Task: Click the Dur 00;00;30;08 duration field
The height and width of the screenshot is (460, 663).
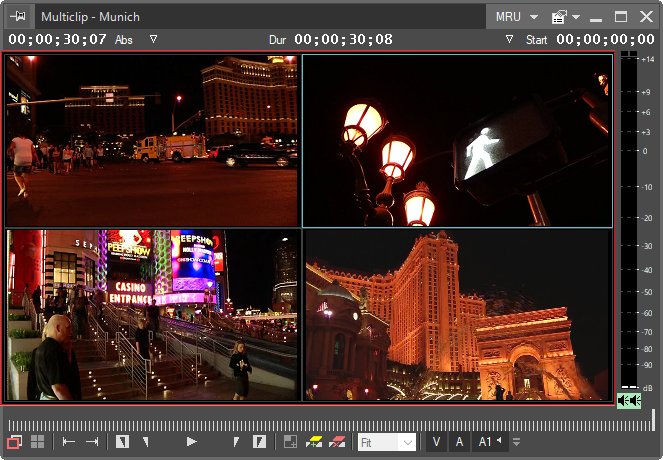Action: pyautogui.click(x=343, y=39)
